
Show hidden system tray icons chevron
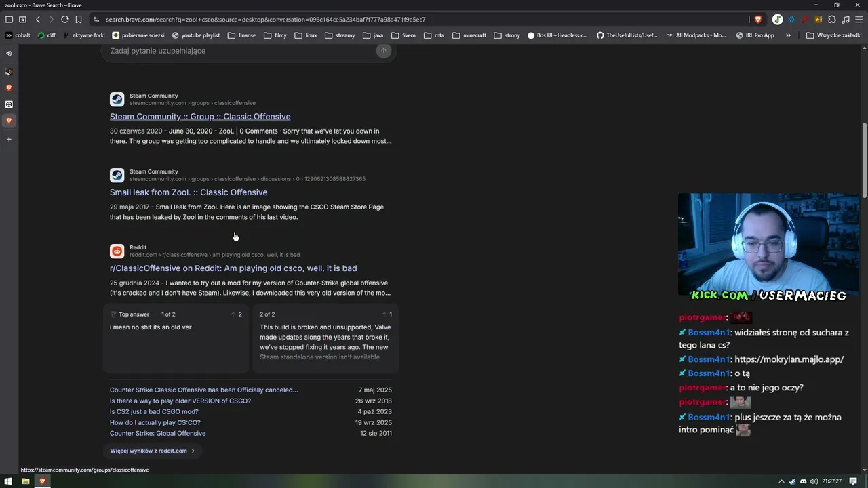point(781,481)
